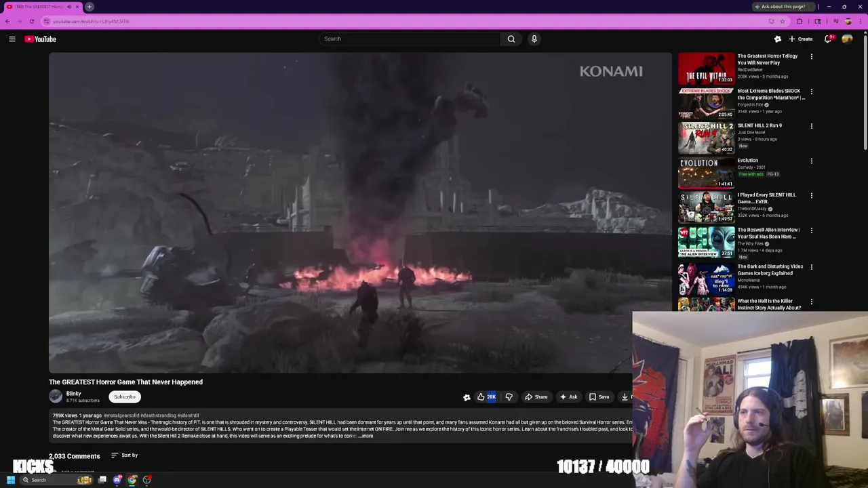The height and width of the screenshot is (488, 868).
Task: Expand the description with ...more
Action: click(366, 436)
